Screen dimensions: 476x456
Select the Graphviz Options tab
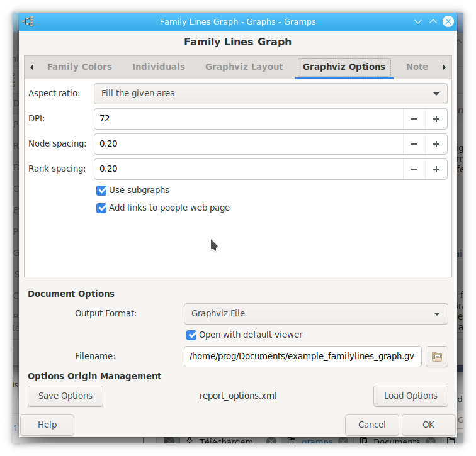click(344, 67)
